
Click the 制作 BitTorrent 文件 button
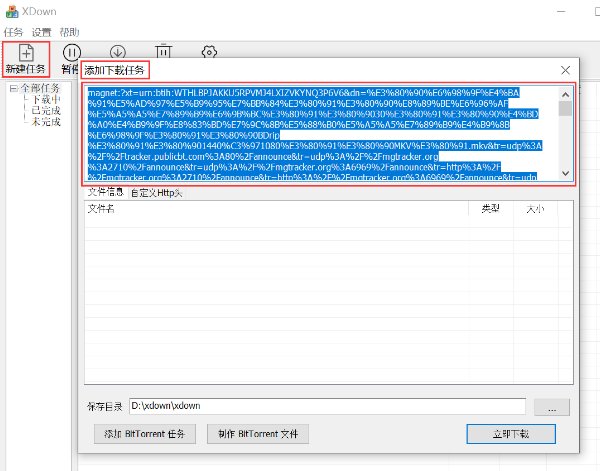click(258, 434)
